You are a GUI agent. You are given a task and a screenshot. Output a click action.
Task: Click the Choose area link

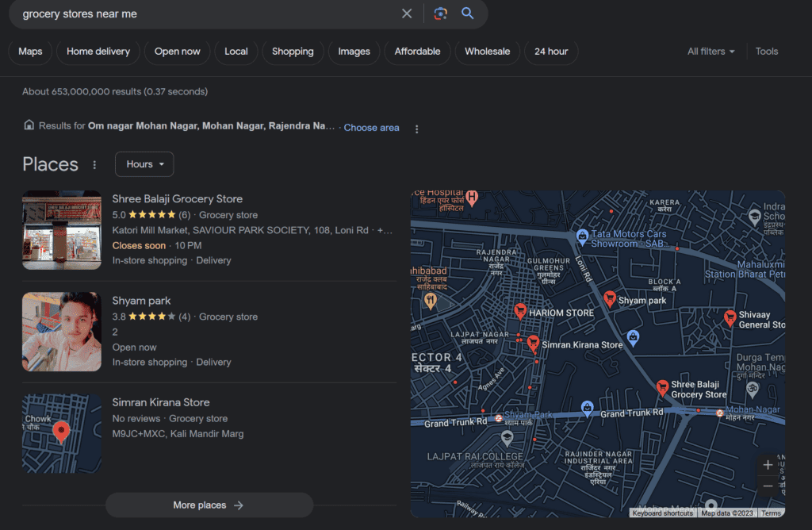coord(371,127)
